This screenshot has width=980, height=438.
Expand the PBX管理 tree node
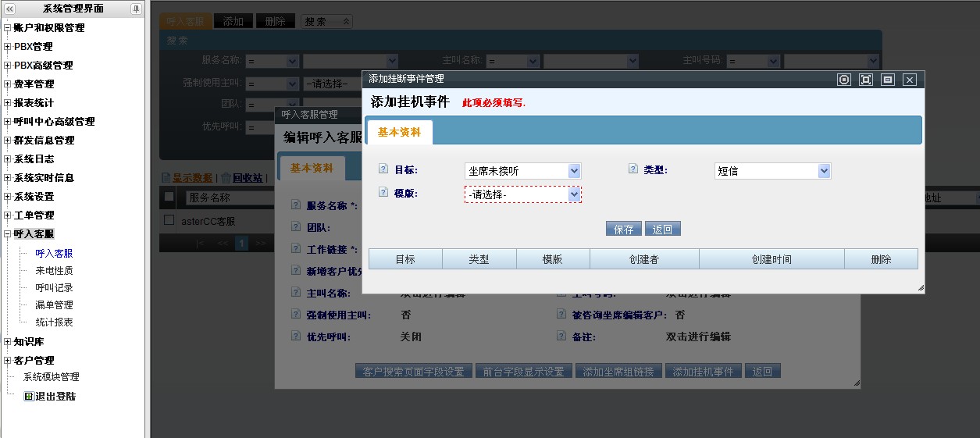(x=8, y=47)
